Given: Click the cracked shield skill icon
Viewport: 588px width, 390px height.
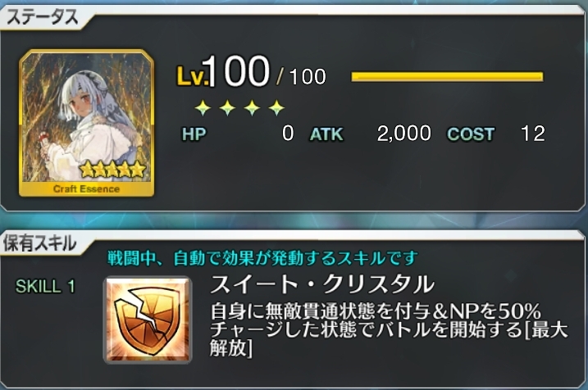Looking at the screenshot, I should 148,320.
